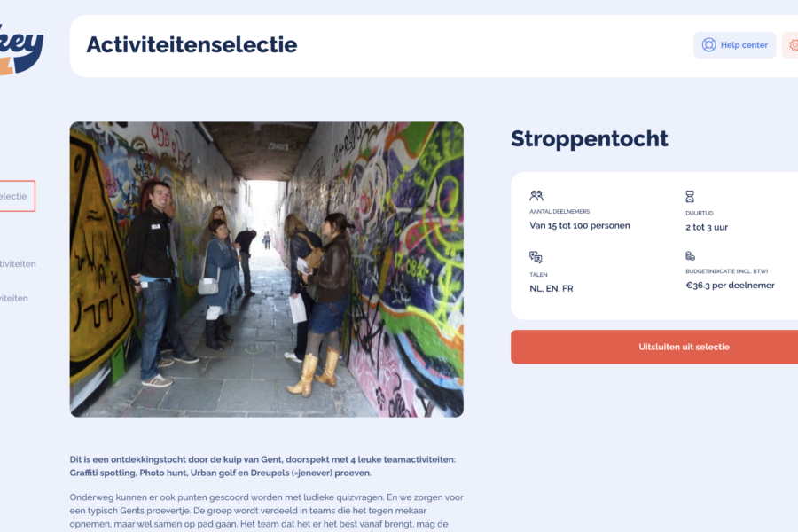
Task: Click the Stroppentocht activity title
Action: pyautogui.click(x=589, y=138)
